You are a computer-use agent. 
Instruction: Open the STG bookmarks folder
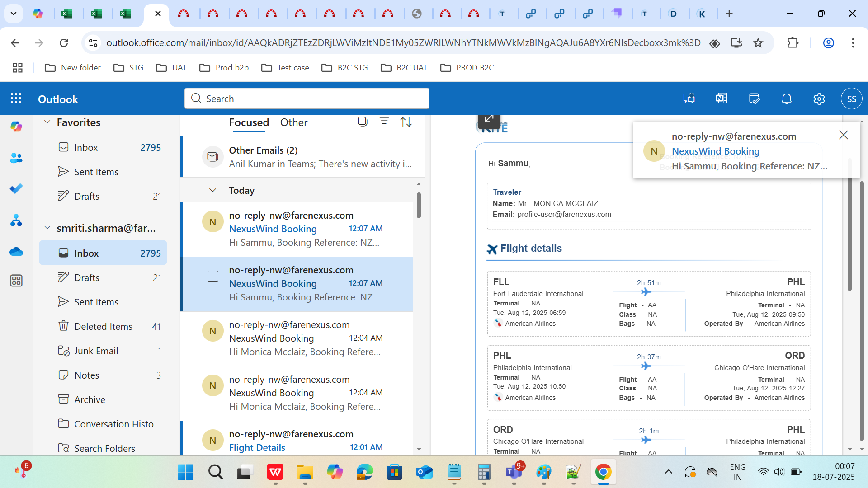(128, 68)
